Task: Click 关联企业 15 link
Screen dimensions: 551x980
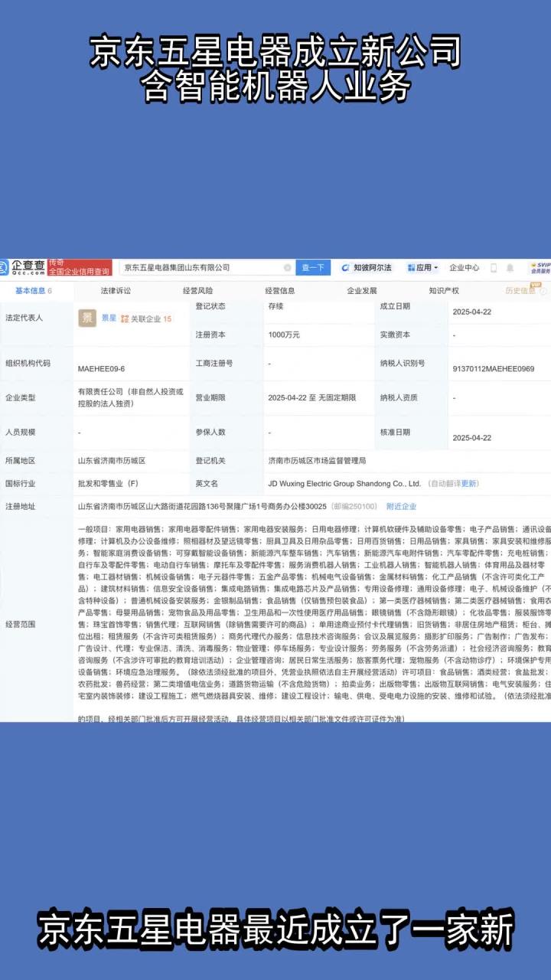Action: [x=151, y=318]
